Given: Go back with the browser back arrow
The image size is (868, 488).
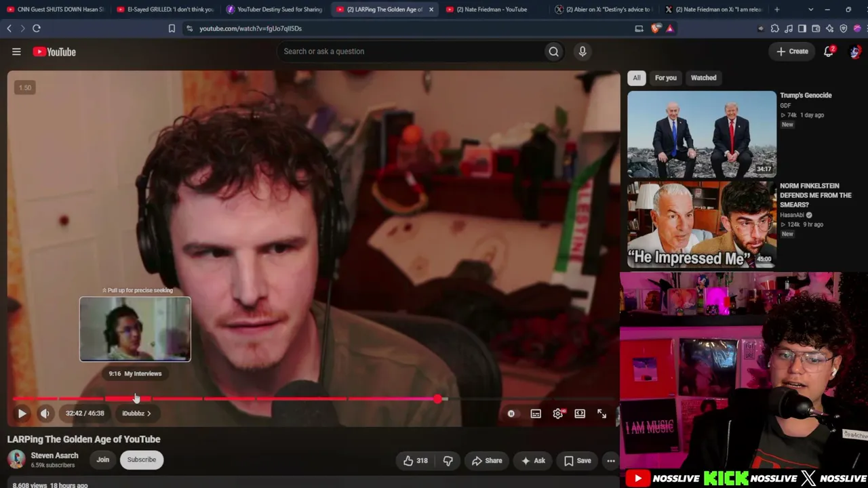Looking at the screenshot, I should (9, 28).
